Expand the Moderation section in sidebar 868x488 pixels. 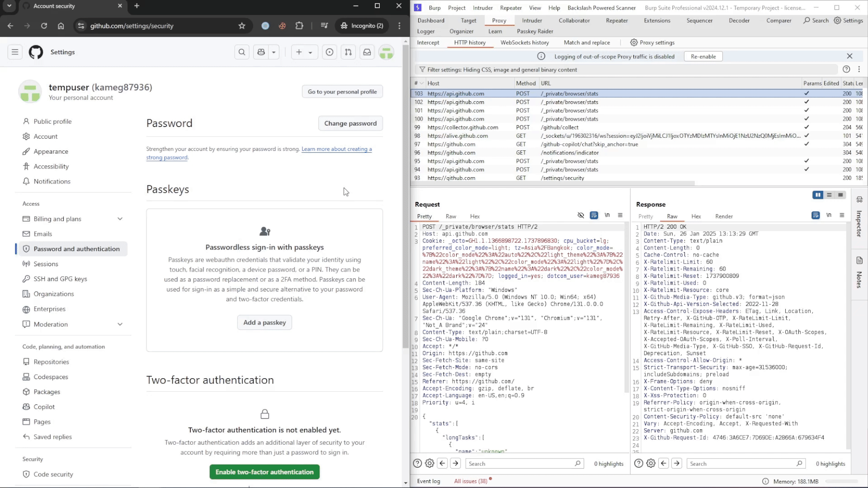click(120, 324)
